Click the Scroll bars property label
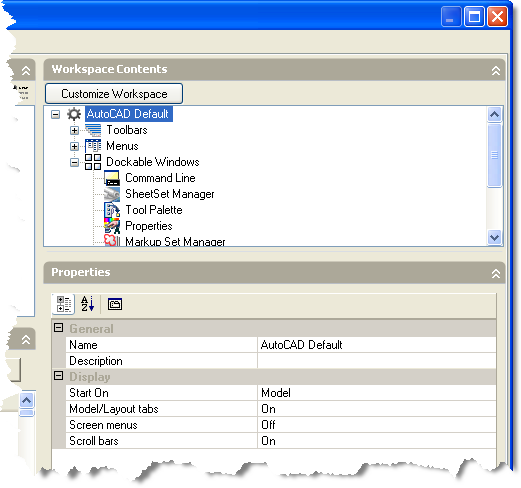 coord(94,441)
